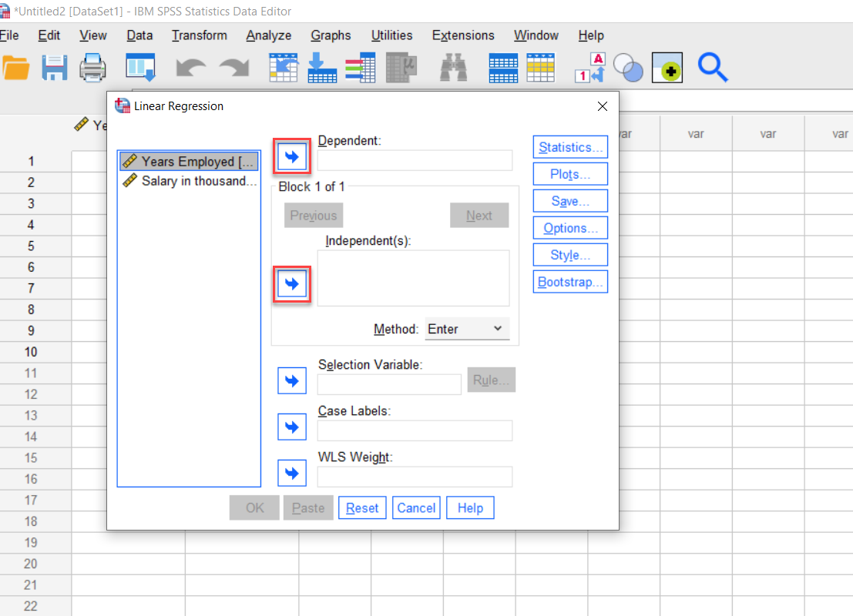Viewport: 853px width, 616px height.
Task: Save the document with floppy icon
Action: pos(55,68)
